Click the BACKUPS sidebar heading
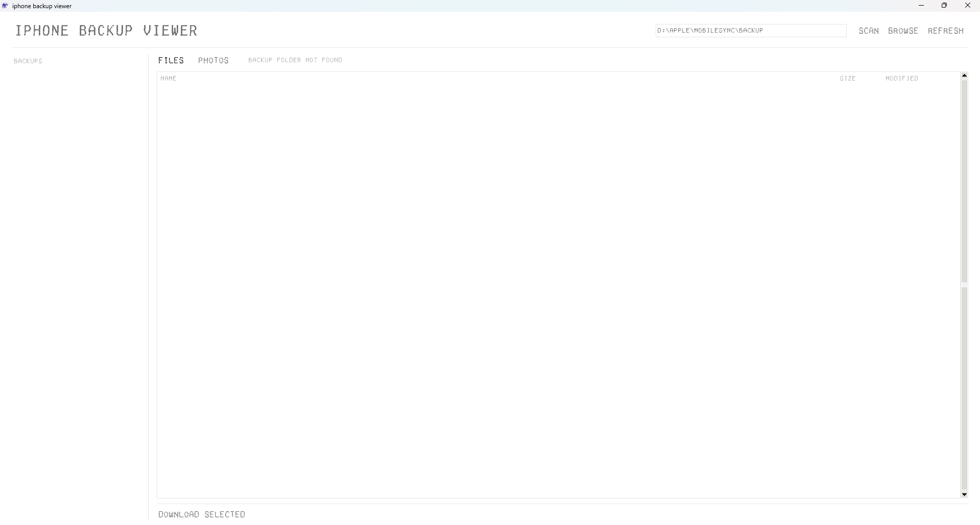The height and width of the screenshot is (525, 980). point(28,61)
